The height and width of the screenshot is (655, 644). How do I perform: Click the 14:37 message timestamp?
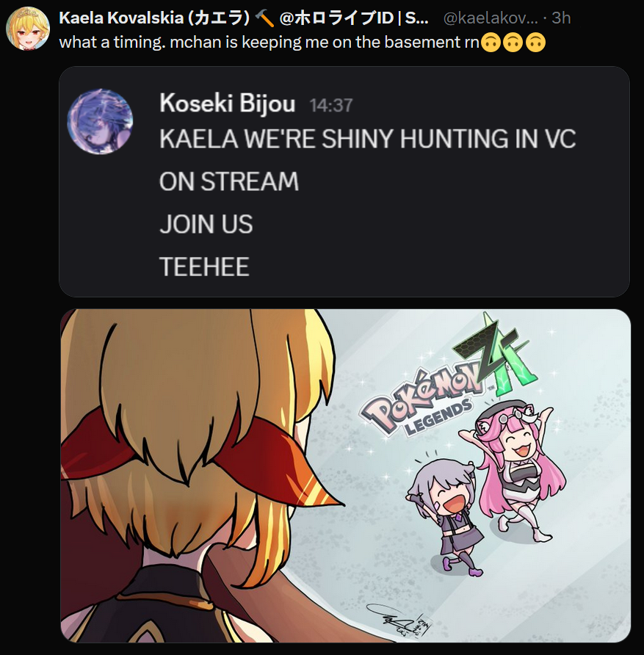pyautogui.click(x=331, y=105)
